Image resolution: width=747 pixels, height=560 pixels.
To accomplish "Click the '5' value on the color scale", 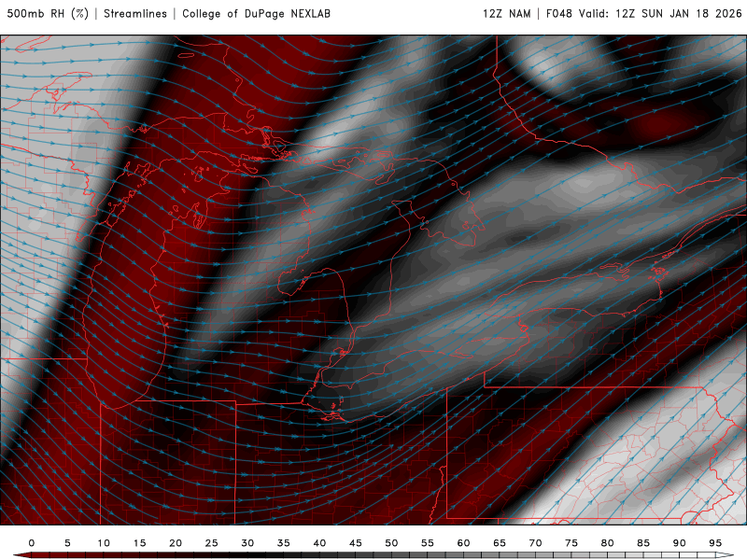I will (67, 543).
